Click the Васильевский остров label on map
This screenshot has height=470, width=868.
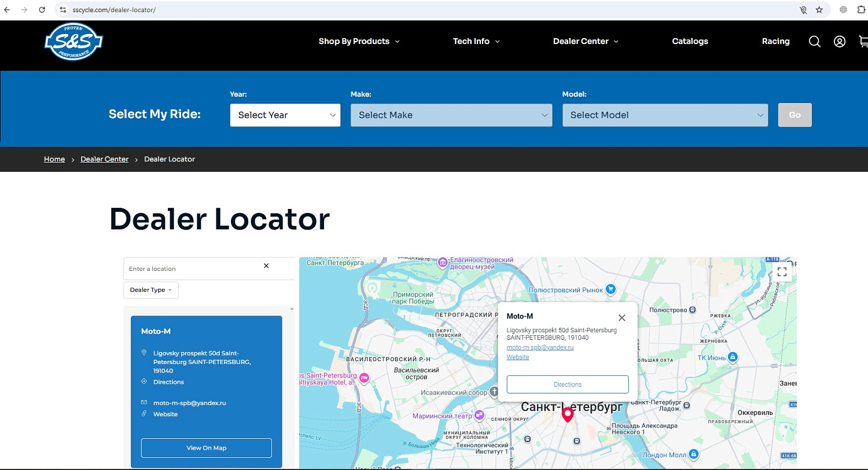416,373
